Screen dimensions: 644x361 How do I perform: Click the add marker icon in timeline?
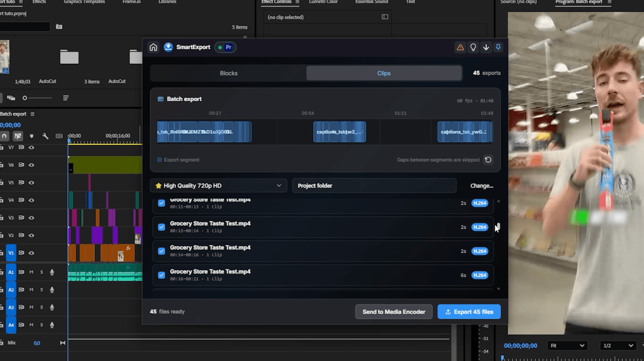pos(32,136)
